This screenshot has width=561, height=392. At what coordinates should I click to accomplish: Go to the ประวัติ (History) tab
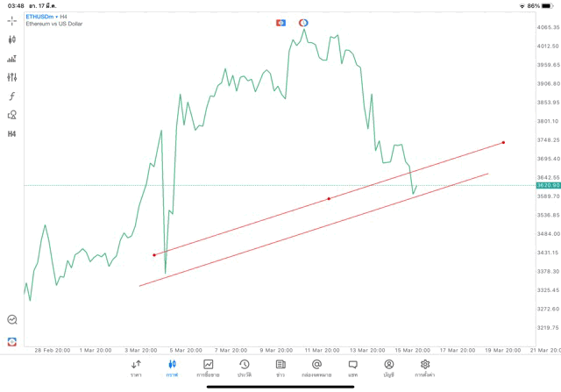244,368
